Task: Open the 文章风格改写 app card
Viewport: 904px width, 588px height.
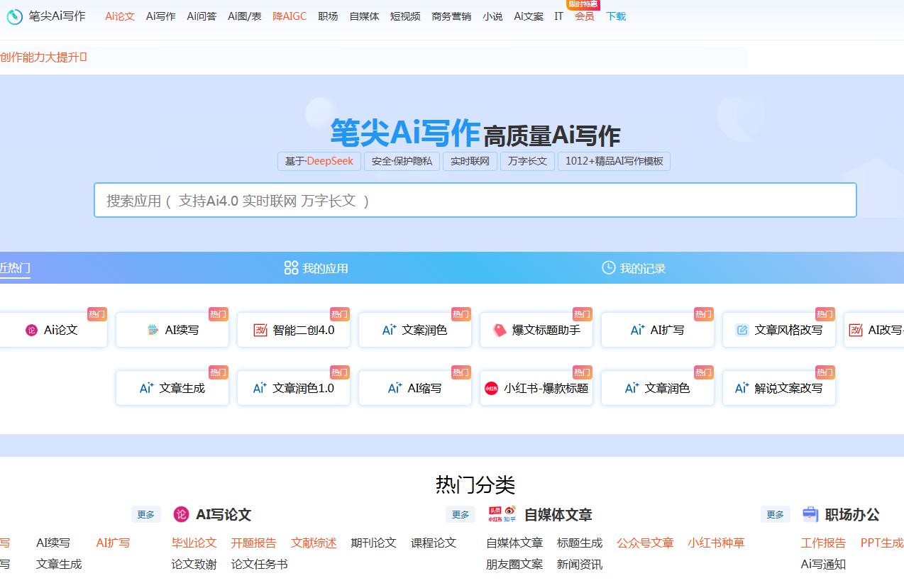Action: [779, 330]
